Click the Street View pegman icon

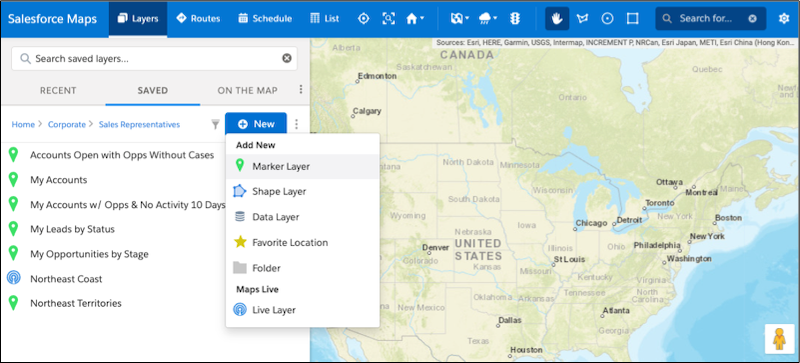click(779, 338)
